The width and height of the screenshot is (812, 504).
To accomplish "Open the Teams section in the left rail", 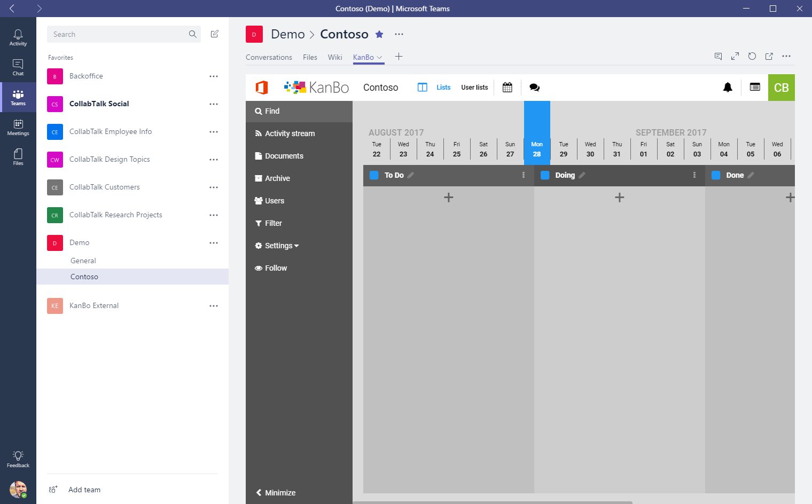I will click(18, 97).
